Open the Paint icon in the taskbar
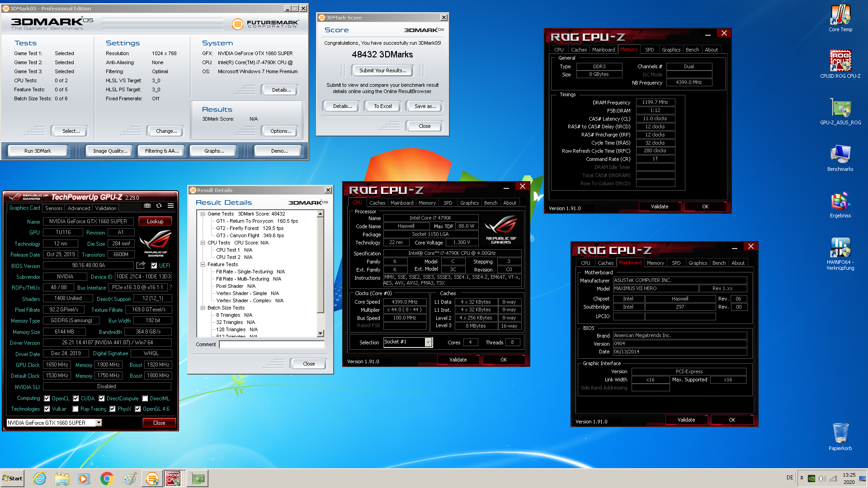868x488 pixels. pyautogui.click(x=129, y=478)
